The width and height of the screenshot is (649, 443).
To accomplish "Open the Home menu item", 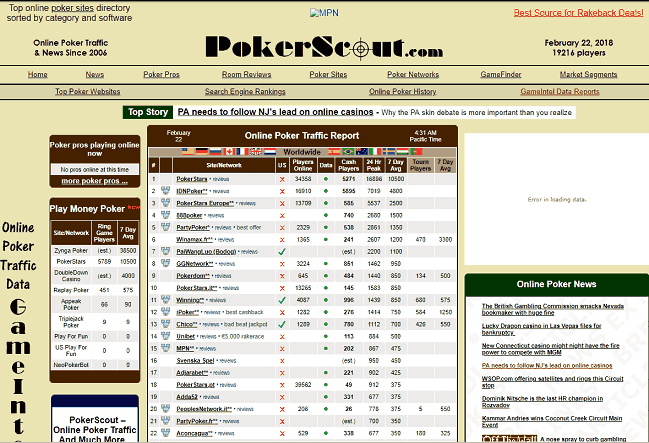I will click(38, 75).
